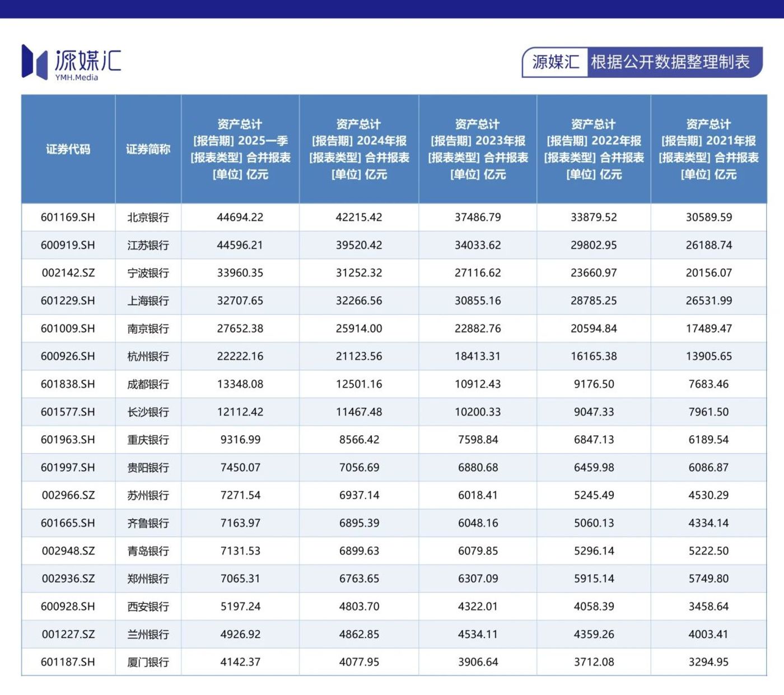Click the 青岛银行 name cell

(x=148, y=551)
